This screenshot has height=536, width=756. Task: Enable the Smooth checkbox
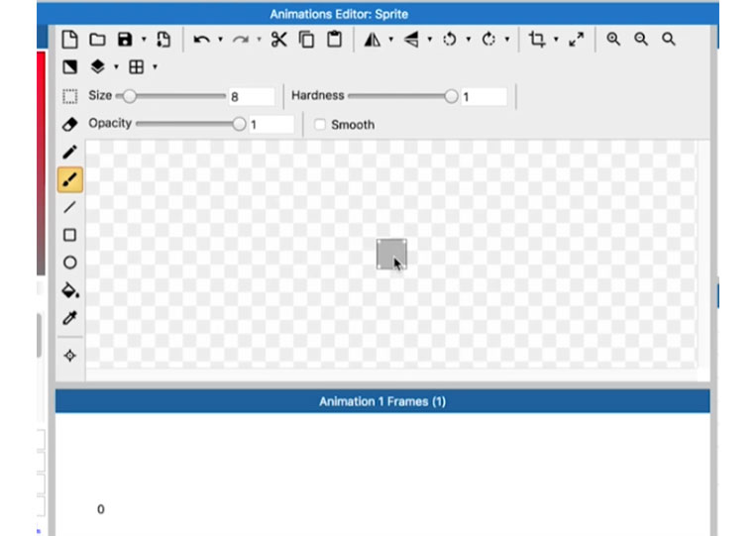(320, 125)
